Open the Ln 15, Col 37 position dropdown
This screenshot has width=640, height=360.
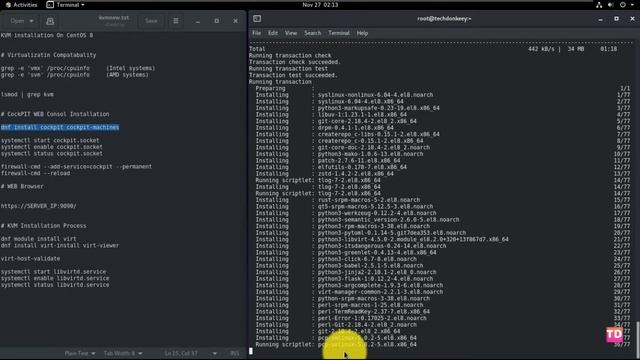191,353
